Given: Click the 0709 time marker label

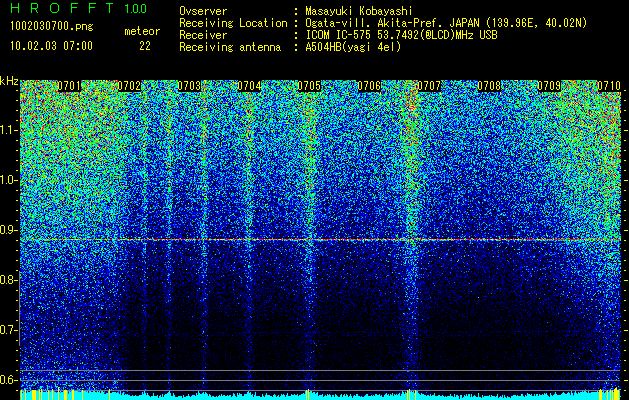Looking at the screenshot, I should [x=549, y=86].
